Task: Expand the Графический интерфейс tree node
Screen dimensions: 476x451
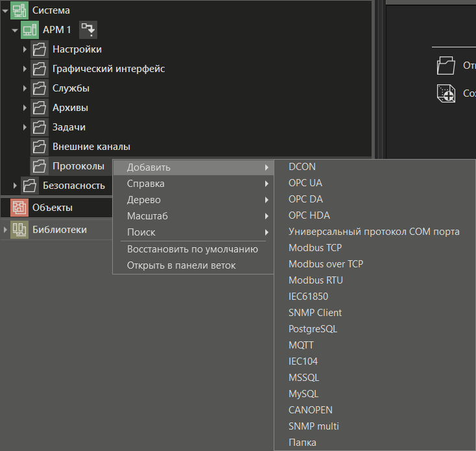Action: pyautogui.click(x=25, y=69)
